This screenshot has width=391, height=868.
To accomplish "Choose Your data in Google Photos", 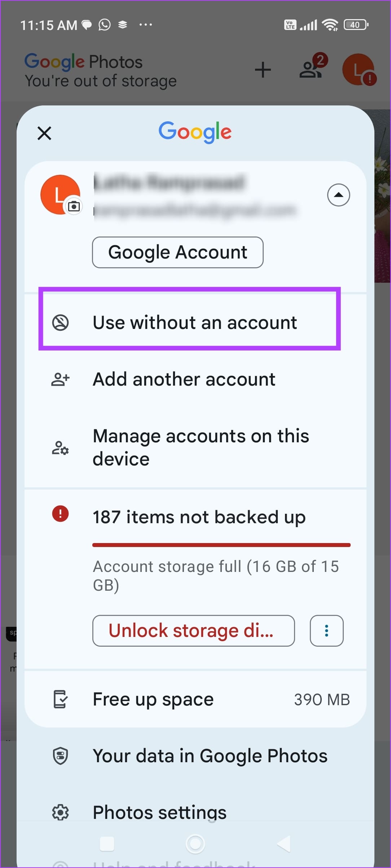I will tap(210, 755).
